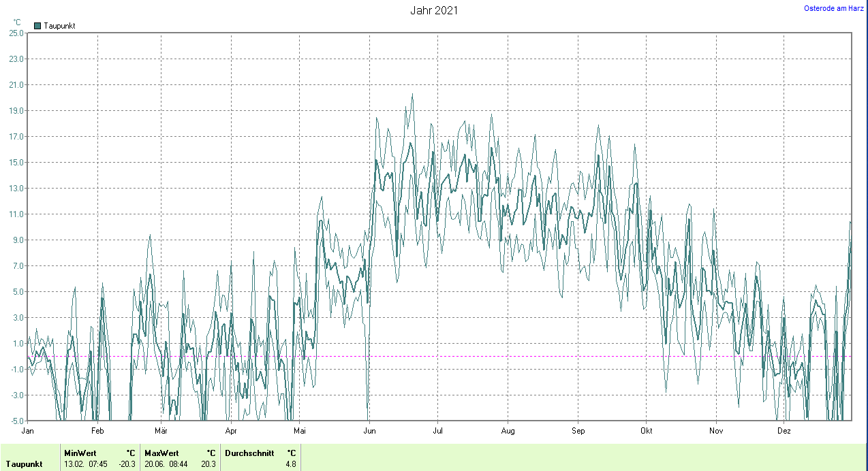Pick the Jun label on the time axis
The image size is (868, 471).
369,431
